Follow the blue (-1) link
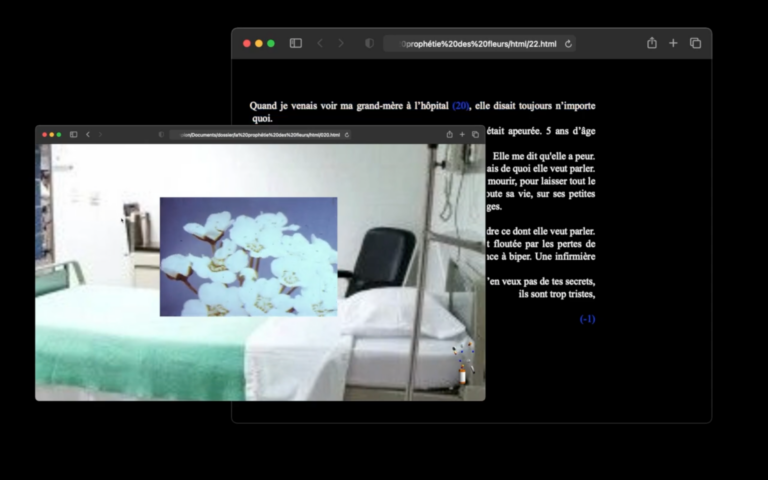Image resolution: width=768 pixels, height=480 pixels. pyautogui.click(x=587, y=319)
